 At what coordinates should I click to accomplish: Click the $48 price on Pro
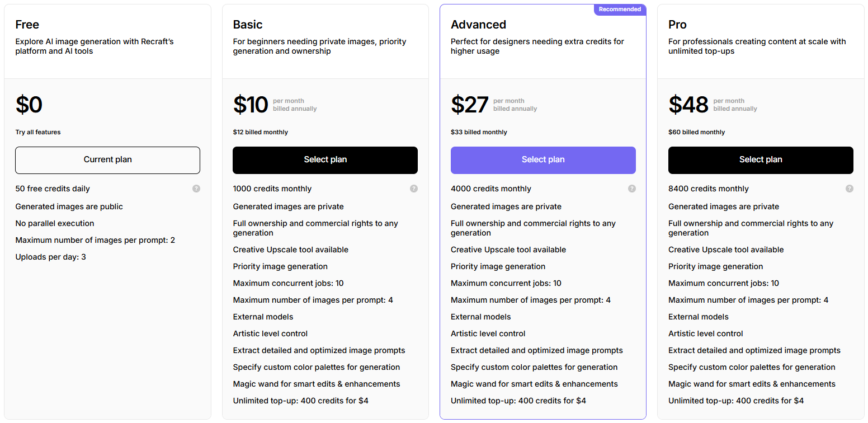(x=688, y=105)
